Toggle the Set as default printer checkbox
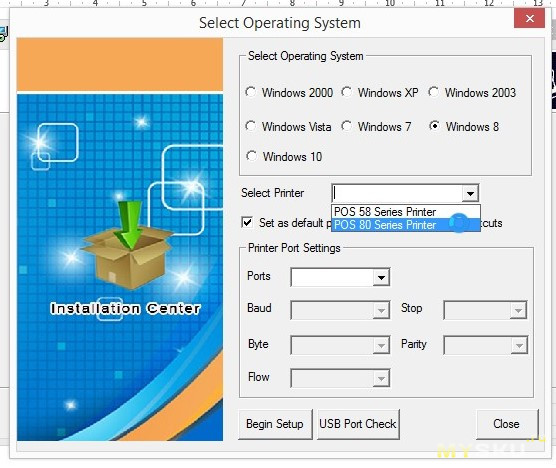The height and width of the screenshot is (468, 556). coord(247,223)
